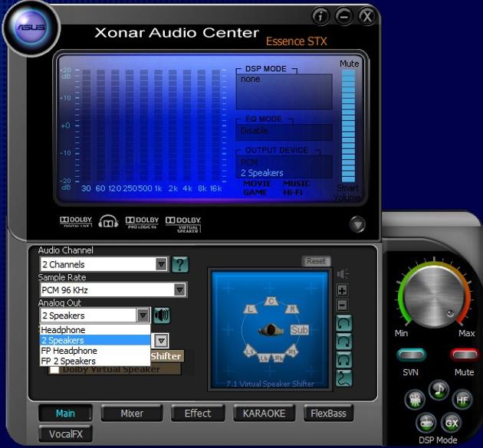Click the Min label under knob
The height and width of the screenshot is (448, 483).
pos(401,333)
